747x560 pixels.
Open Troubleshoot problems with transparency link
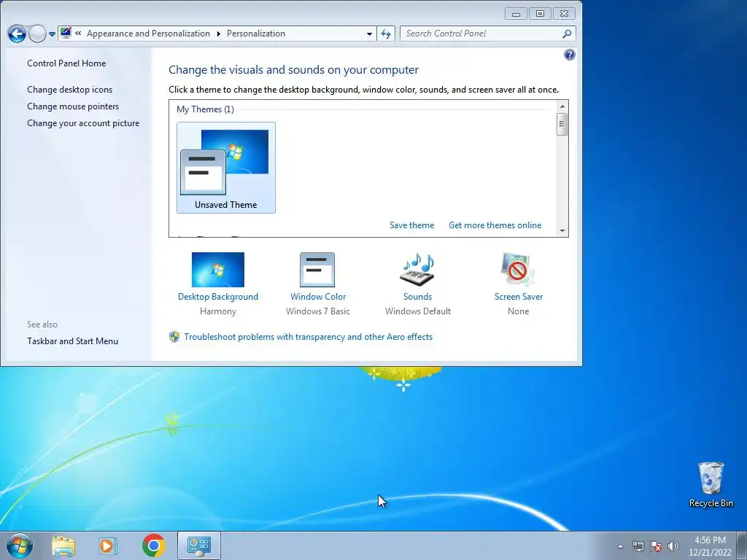309,337
